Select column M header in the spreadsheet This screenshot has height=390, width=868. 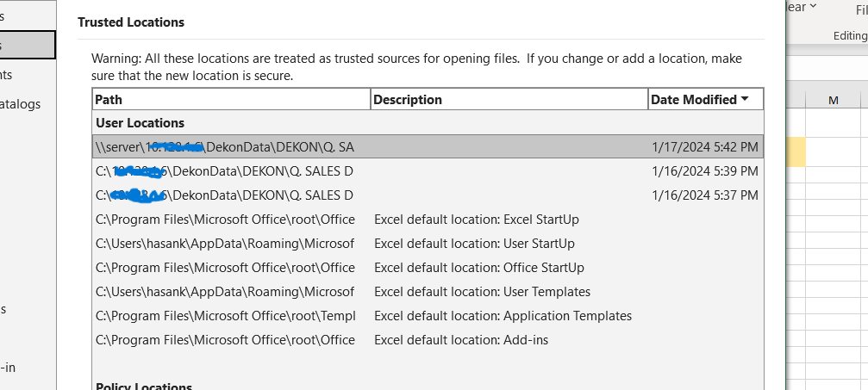tap(833, 101)
